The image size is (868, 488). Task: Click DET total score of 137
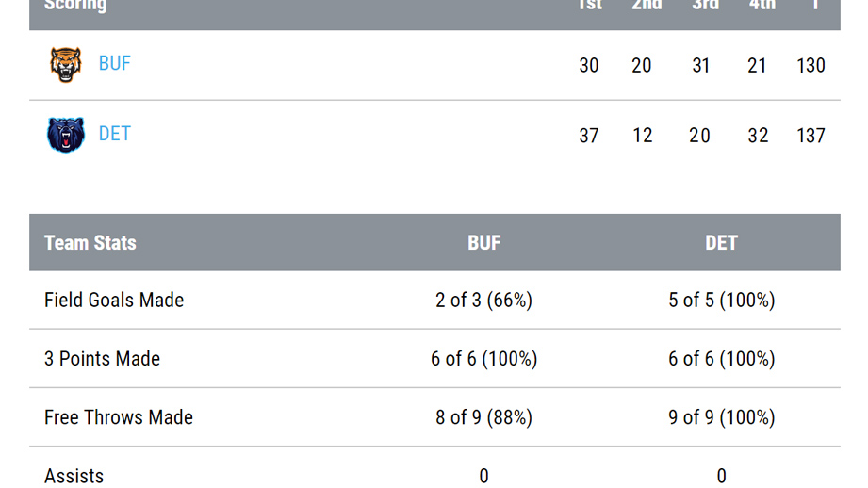pos(811,136)
